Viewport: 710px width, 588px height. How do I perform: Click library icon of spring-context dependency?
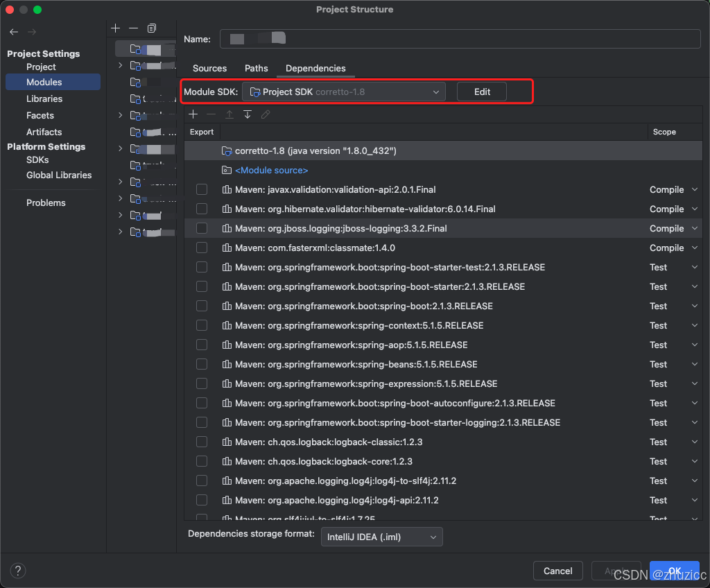[x=227, y=325]
